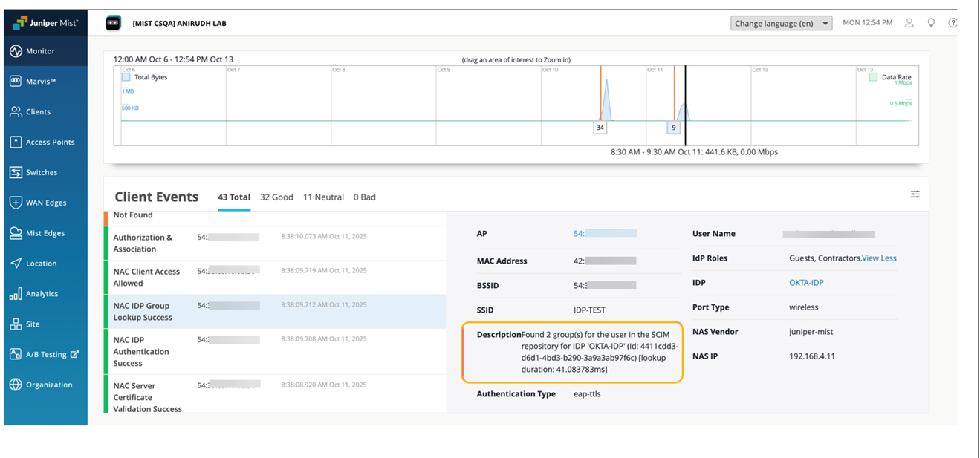
Task: Open Switches in the sidebar
Action: click(x=16, y=172)
